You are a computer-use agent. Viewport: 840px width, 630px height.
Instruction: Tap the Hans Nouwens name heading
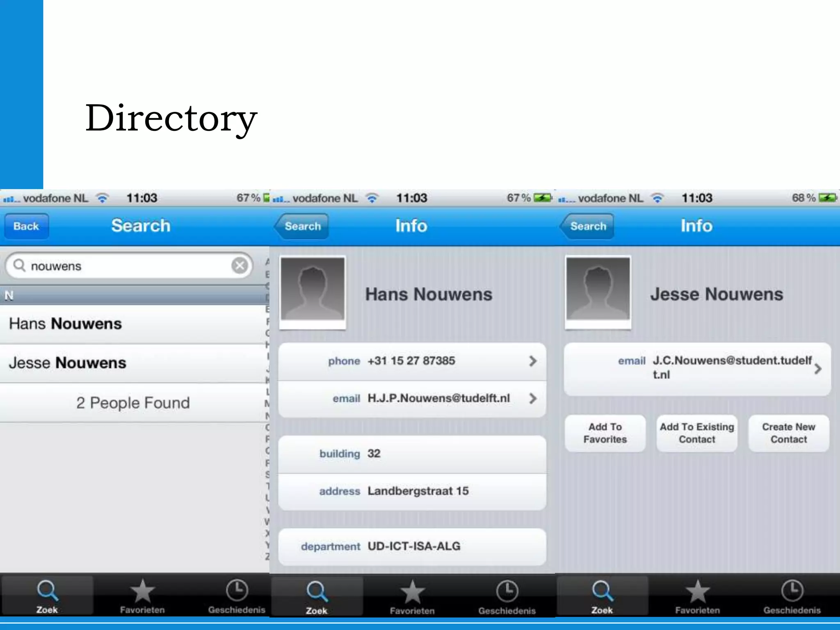click(x=429, y=294)
